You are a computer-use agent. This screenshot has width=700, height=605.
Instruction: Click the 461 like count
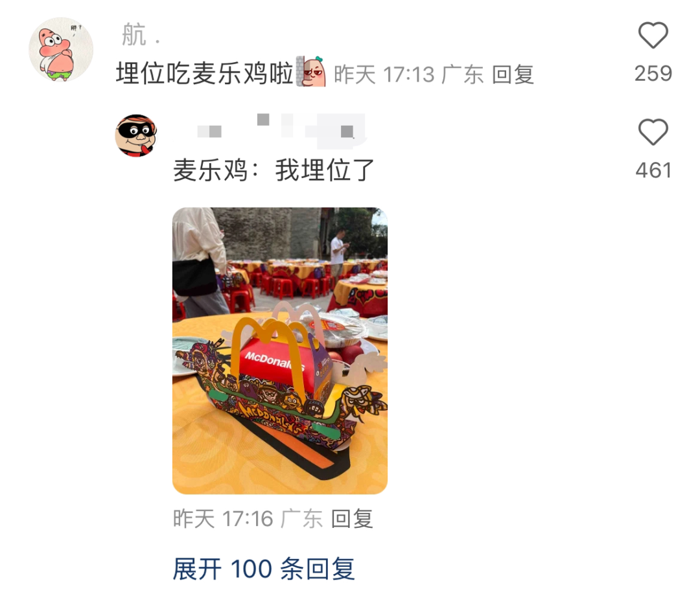point(653,170)
